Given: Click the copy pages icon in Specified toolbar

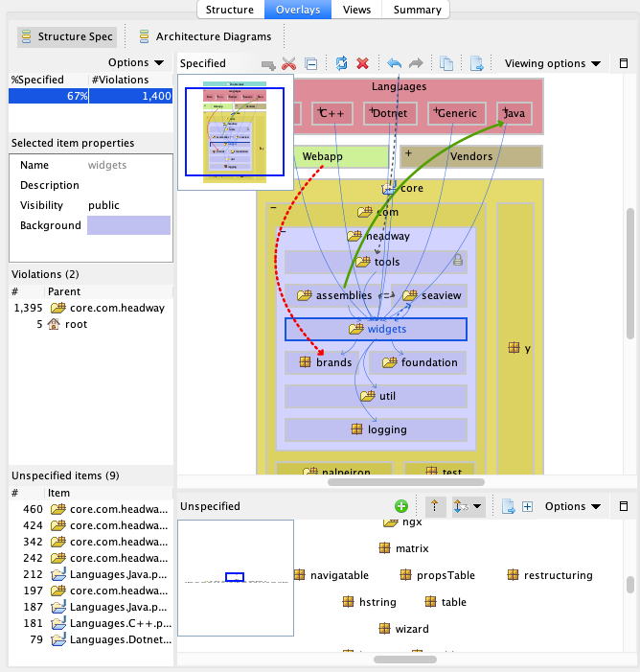Looking at the screenshot, I should pyautogui.click(x=446, y=64).
